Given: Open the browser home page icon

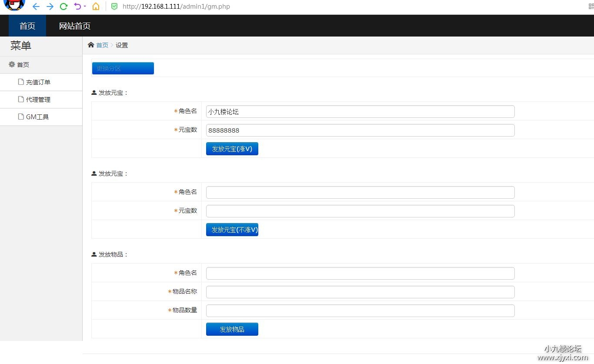Looking at the screenshot, I should coord(96,7).
